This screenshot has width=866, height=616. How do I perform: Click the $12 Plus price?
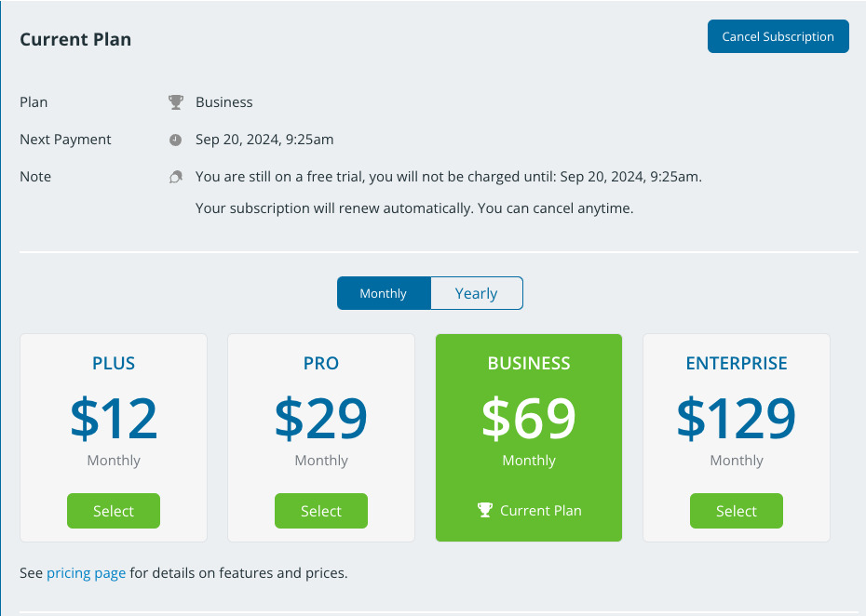click(114, 418)
